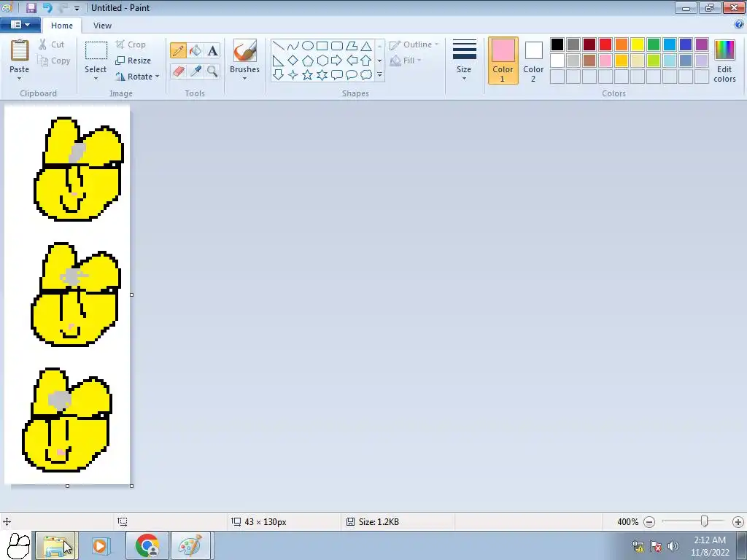The height and width of the screenshot is (560, 747).
Task: Choose the Up arrow shape
Action: click(366, 61)
